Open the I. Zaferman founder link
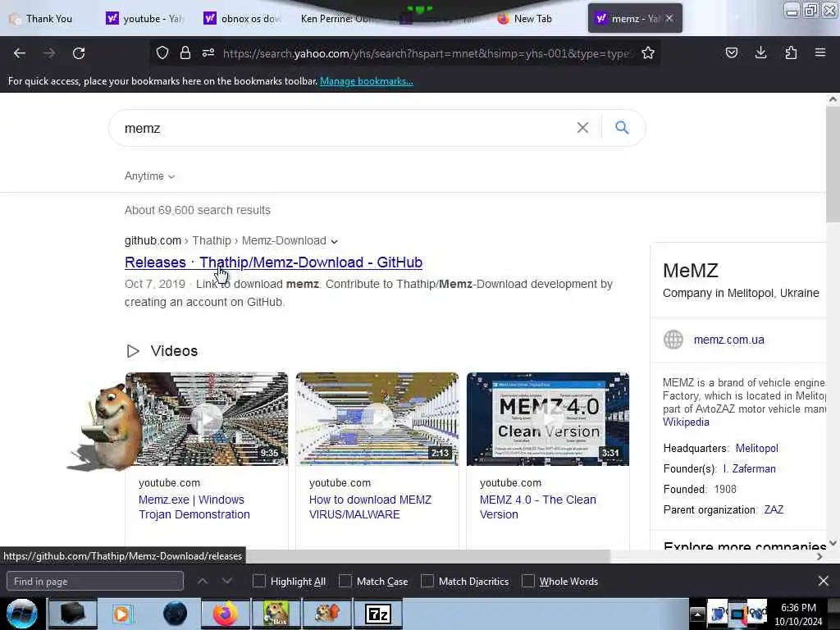 click(749, 468)
